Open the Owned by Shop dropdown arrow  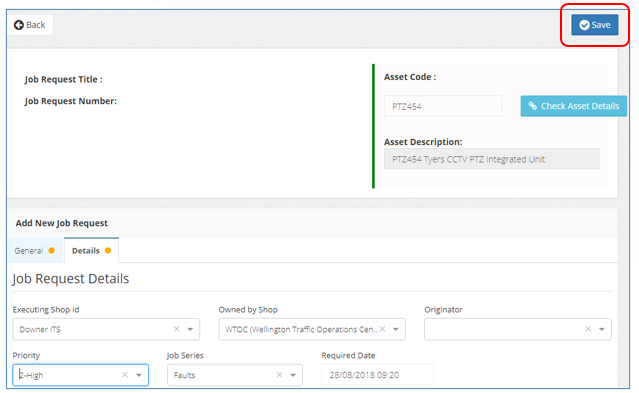tap(395, 329)
